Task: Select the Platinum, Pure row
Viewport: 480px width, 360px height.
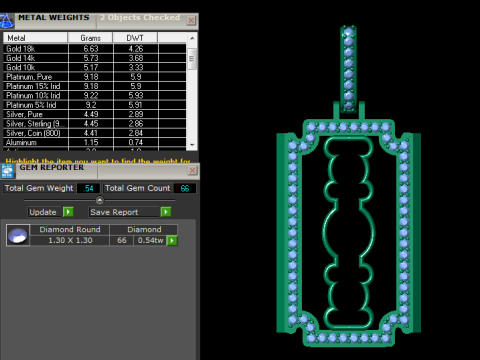Action: (95, 77)
